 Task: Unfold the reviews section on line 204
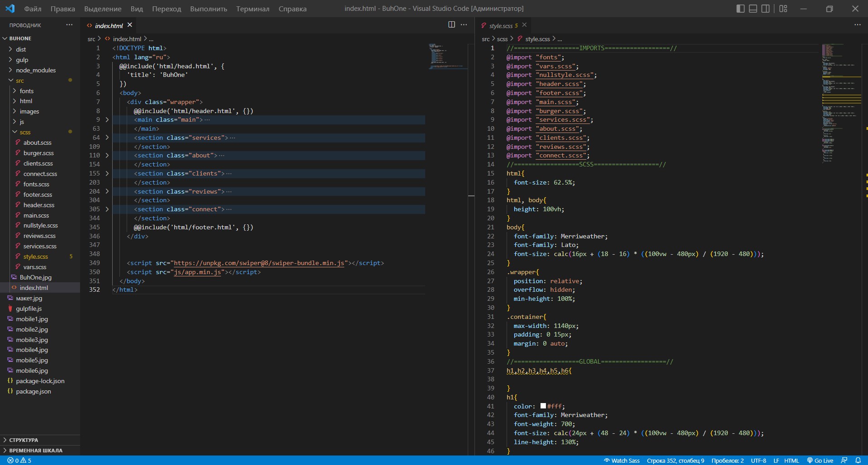tap(107, 191)
